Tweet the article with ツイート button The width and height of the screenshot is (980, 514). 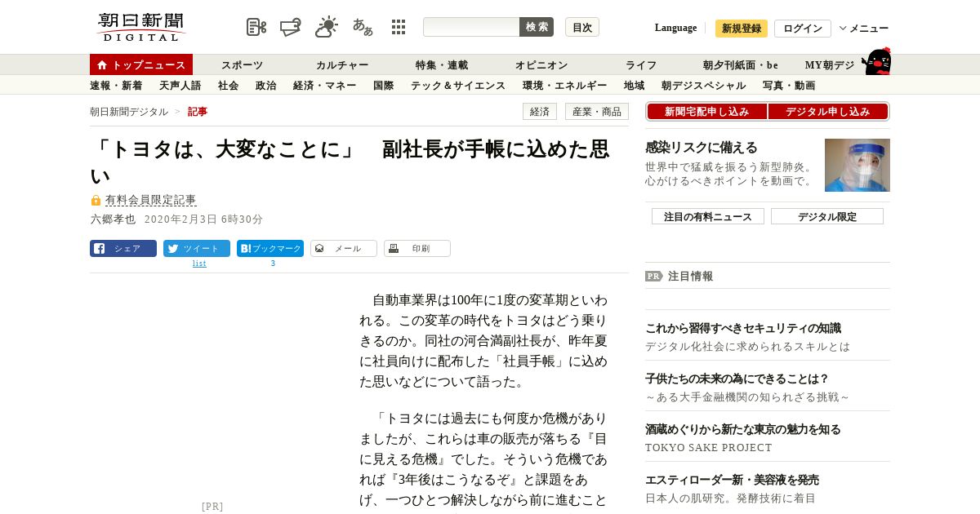(197, 249)
